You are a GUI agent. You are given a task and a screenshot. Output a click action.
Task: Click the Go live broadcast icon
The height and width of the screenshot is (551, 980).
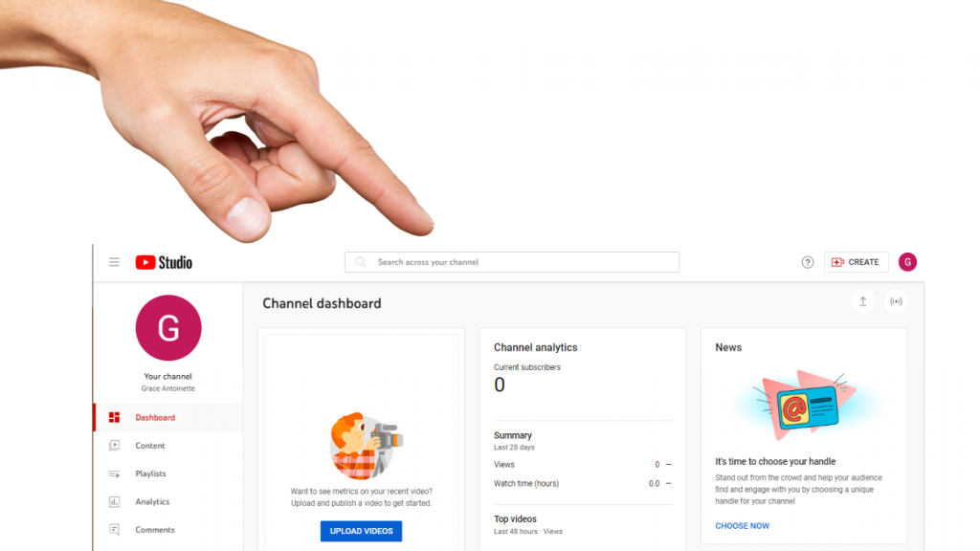pos(896,301)
